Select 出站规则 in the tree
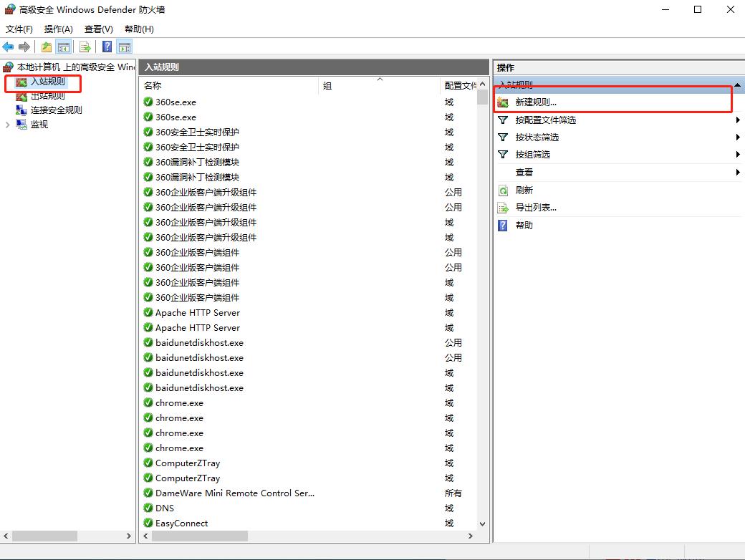This screenshot has height=560, width=745. [x=48, y=96]
